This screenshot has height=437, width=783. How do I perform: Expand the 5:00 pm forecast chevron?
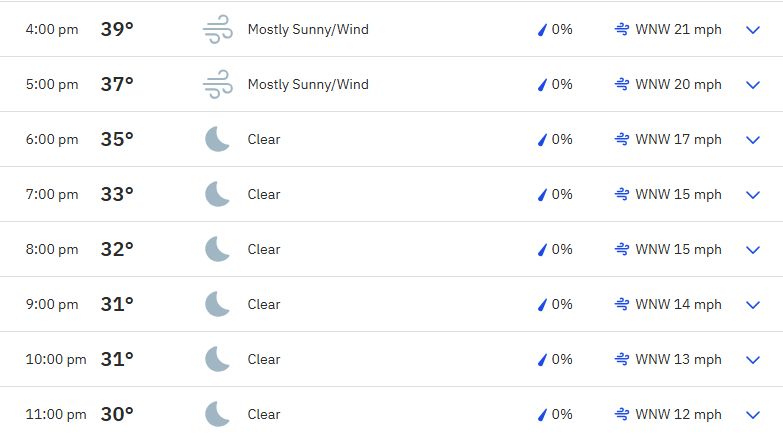tap(753, 85)
